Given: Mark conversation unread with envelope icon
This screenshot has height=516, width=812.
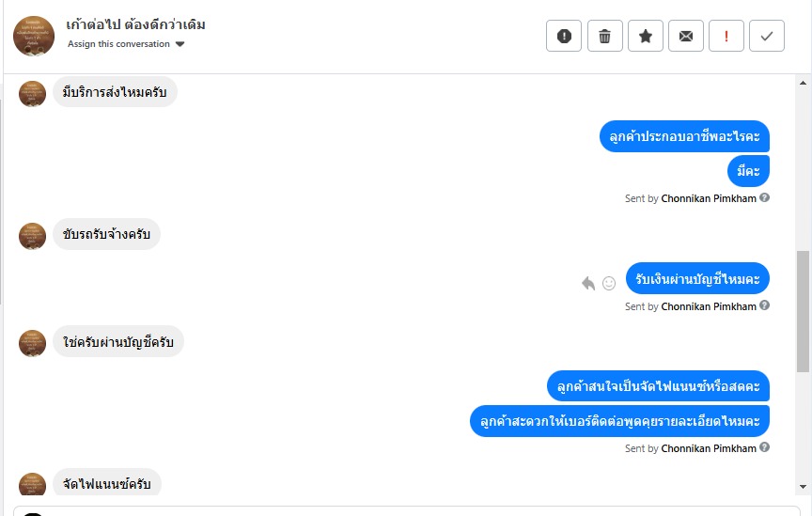Looking at the screenshot, I should (686, 36).
